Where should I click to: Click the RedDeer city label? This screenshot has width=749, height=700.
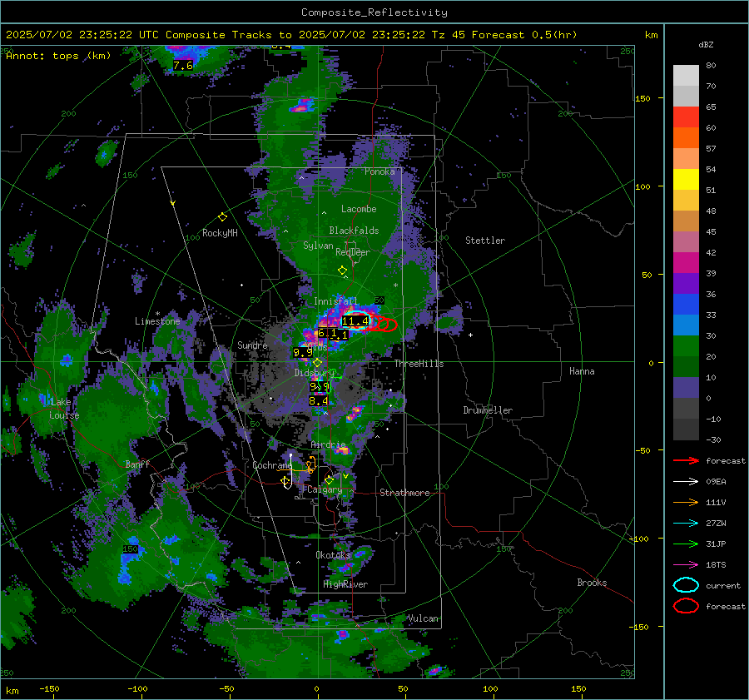coord(353,252)
